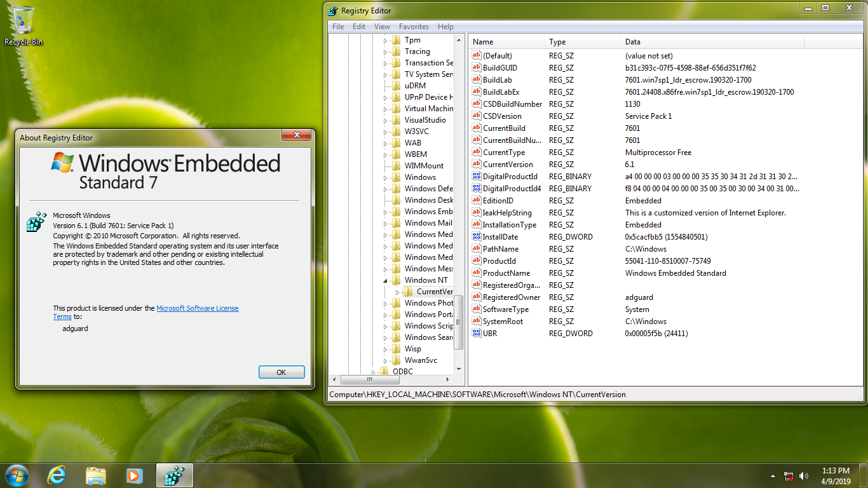Expand the W3SVC tree node
Viewport: 868px width, 488px height.
click(385, 132)
